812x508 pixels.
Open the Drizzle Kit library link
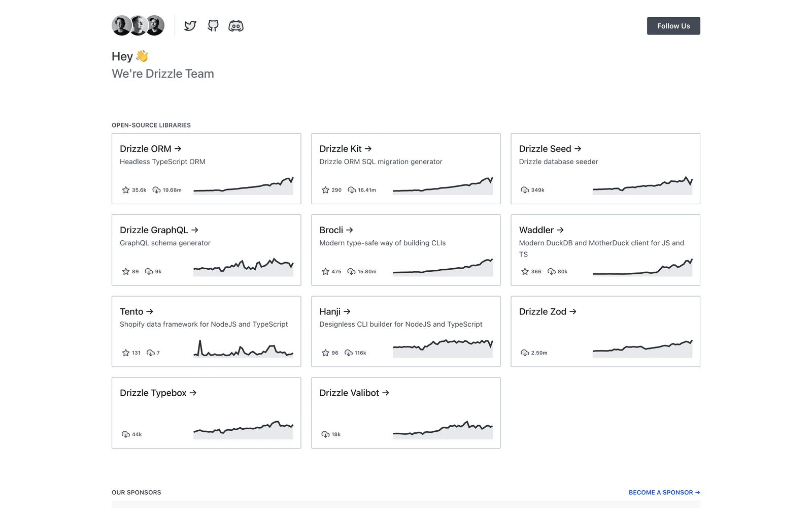(346, 149)
